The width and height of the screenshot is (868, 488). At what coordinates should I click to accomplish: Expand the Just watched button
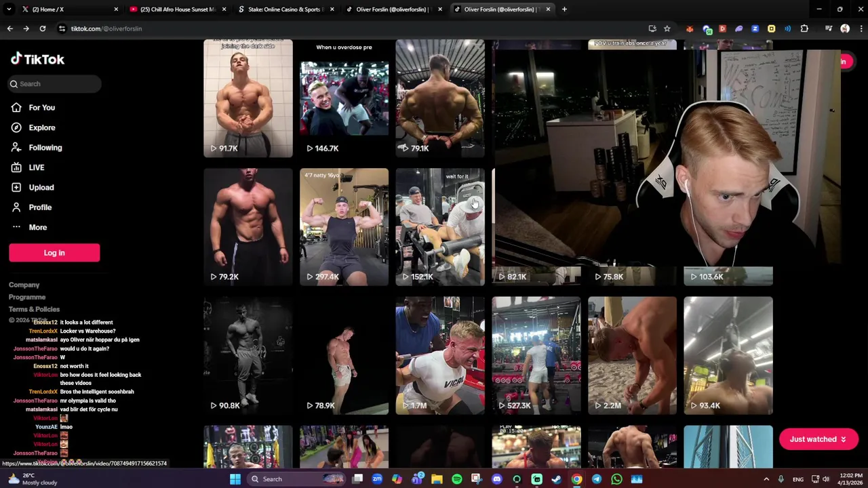[818, 439]
